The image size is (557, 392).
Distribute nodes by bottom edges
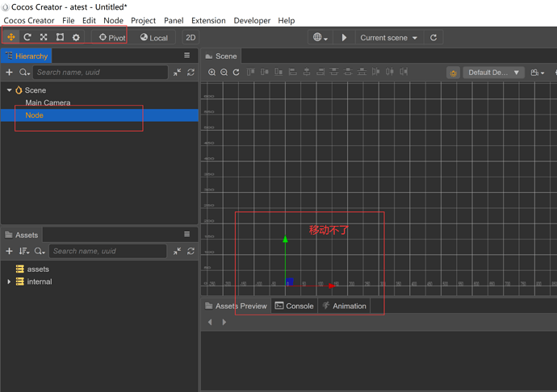point(362,72)
